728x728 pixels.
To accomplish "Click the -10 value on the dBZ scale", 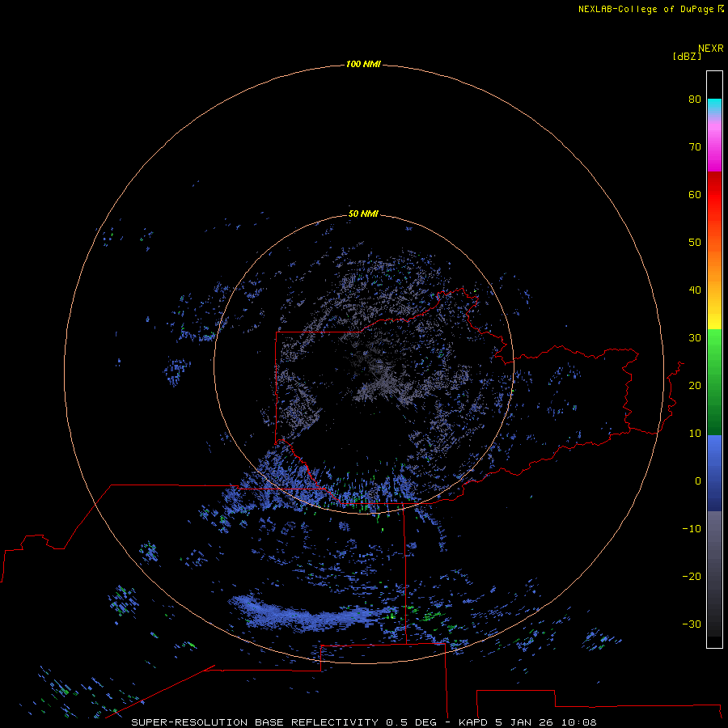I will click(x=692, y=529).
